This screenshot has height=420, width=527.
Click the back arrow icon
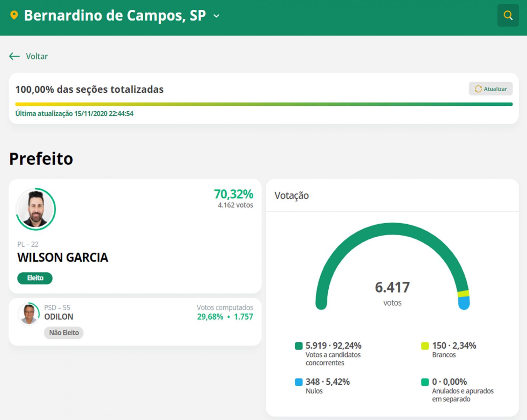point(14,56)
